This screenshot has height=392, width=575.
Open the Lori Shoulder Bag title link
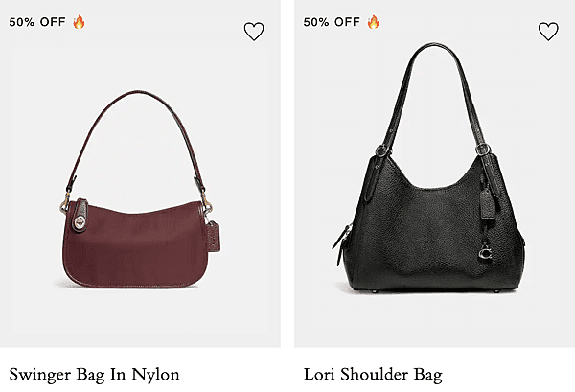click(x=373, y=375)
